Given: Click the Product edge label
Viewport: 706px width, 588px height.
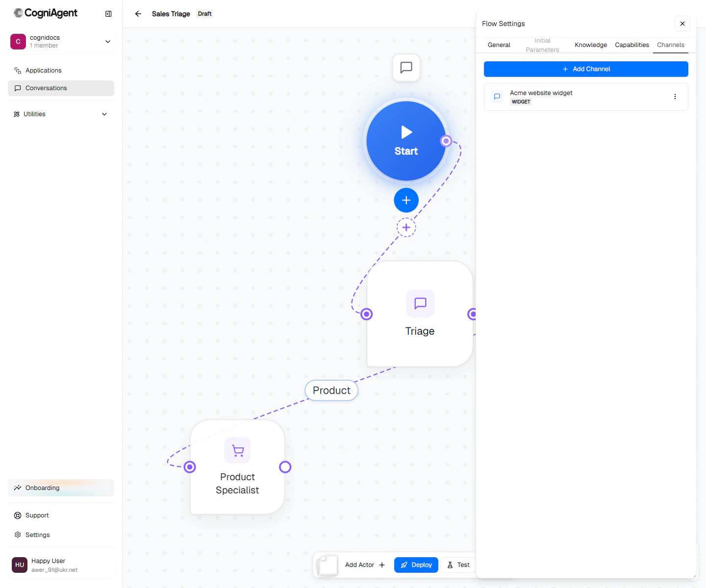Looking at the screenshot, I should (332, 391).
